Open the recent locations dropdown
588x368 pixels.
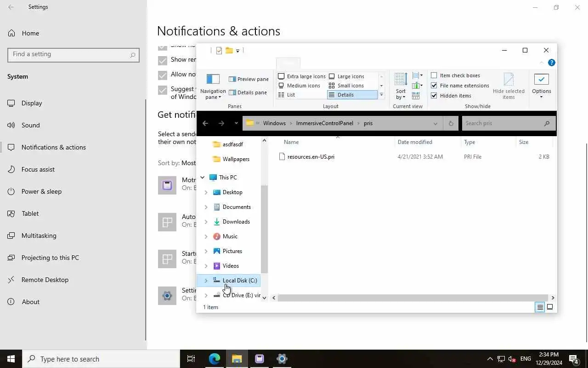[236, 123]
